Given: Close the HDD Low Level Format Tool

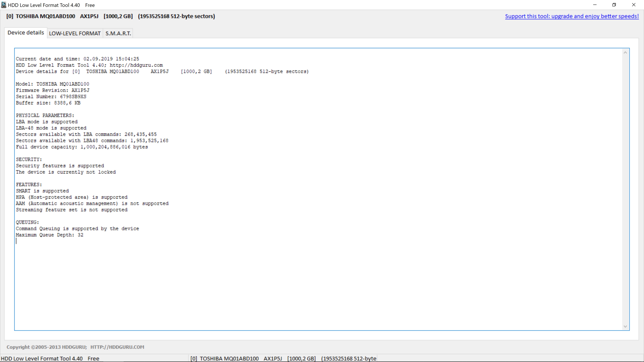Looking at the screenshot, I should point(633,5).
